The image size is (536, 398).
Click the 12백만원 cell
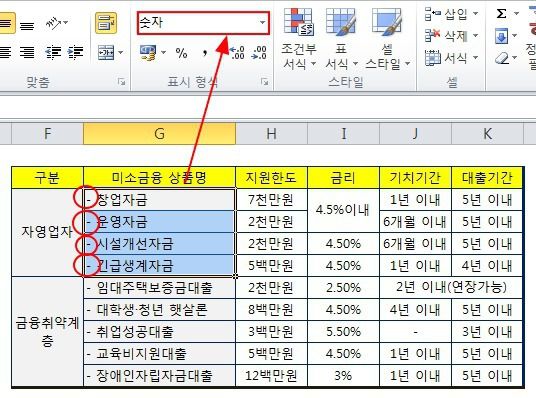(271, 376)
